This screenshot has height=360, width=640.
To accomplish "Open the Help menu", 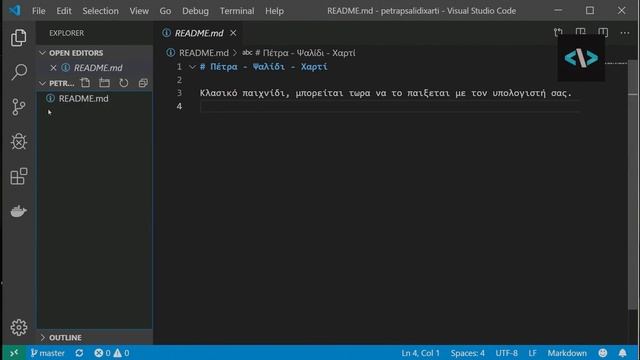I will [274, 11].
